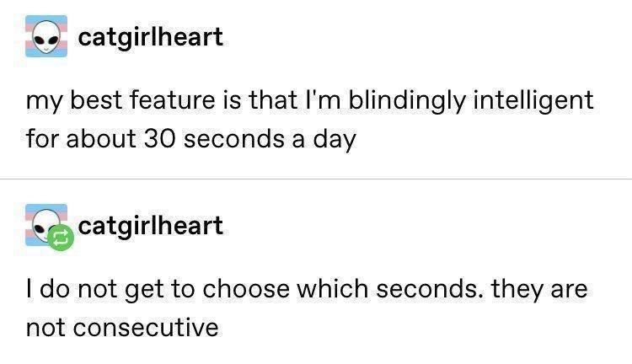Click the divider line between the two posts

pos(316,179)
